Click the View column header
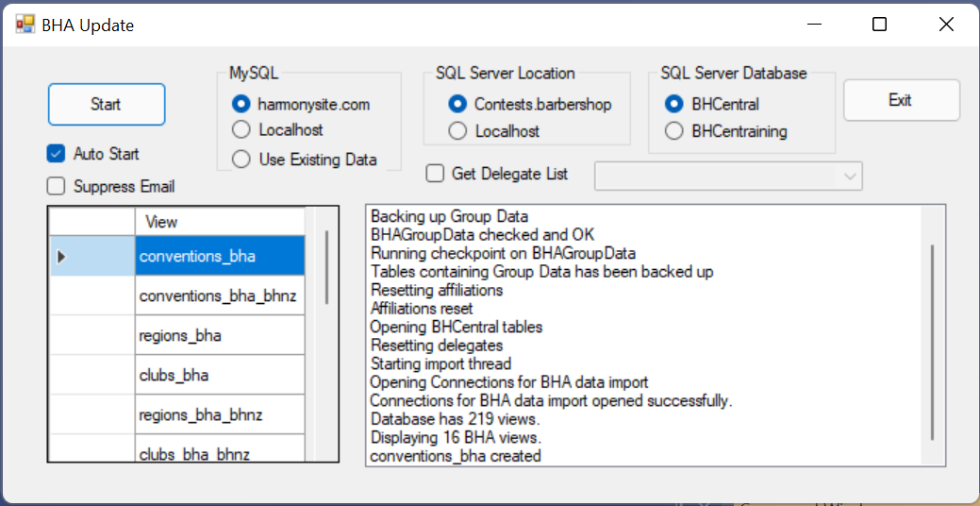The image size is (980, 506). pos(219,222)
